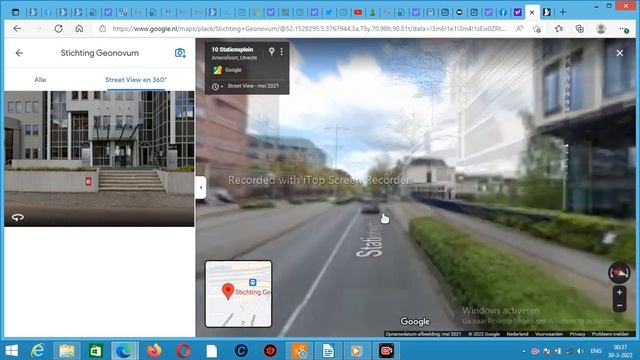Click the Google Maps logo in the address card
Image resolution: width=640 pixels, height=360 pixels.
[x=217, y=70]
